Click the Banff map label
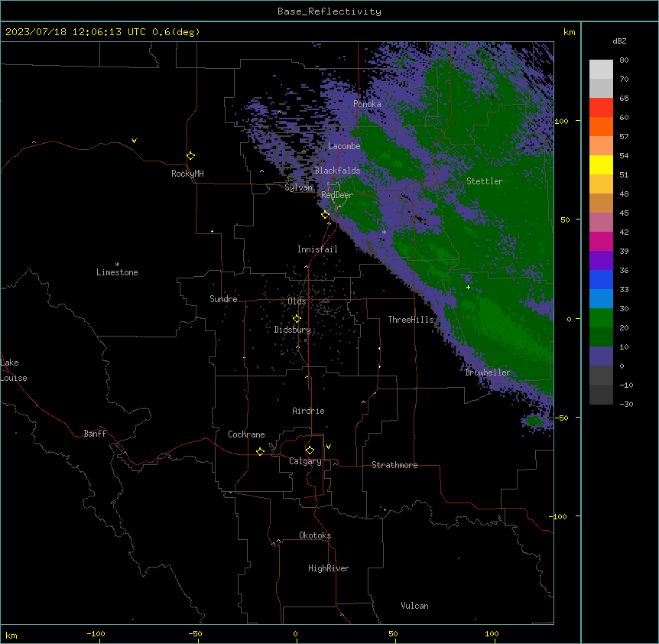Viewport: 659px width, 644px height. coord(95,434)
